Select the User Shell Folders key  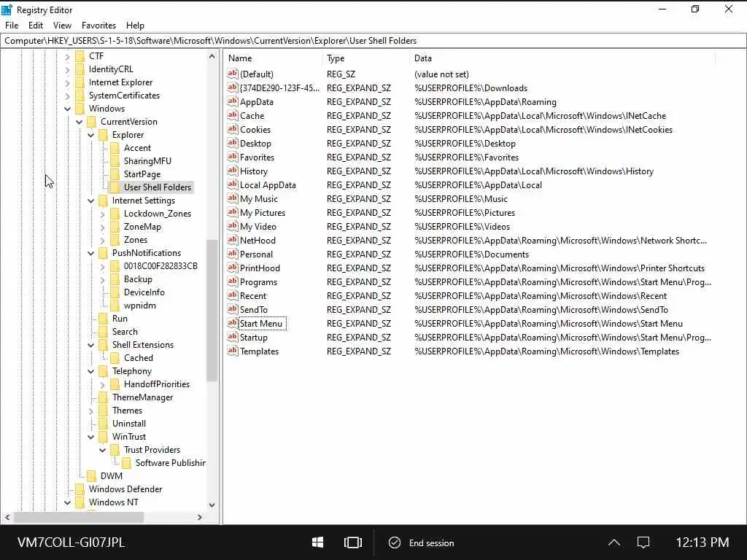coord(158,187)
